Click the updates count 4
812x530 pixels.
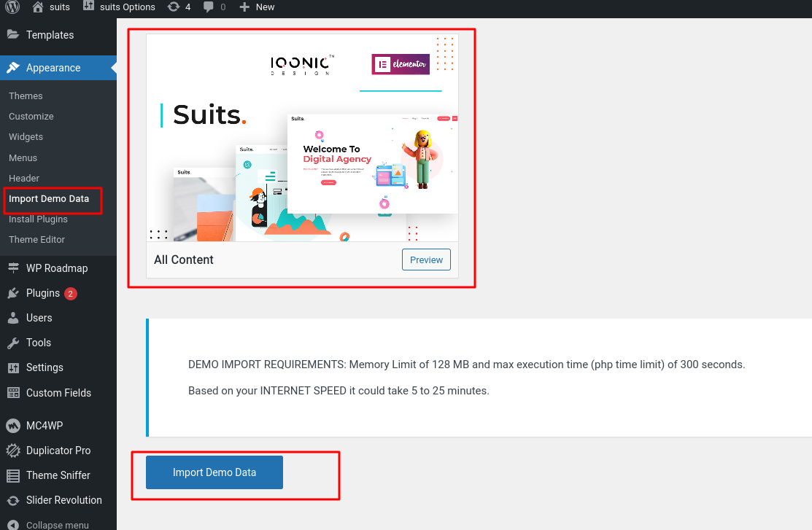coord(188,7)
